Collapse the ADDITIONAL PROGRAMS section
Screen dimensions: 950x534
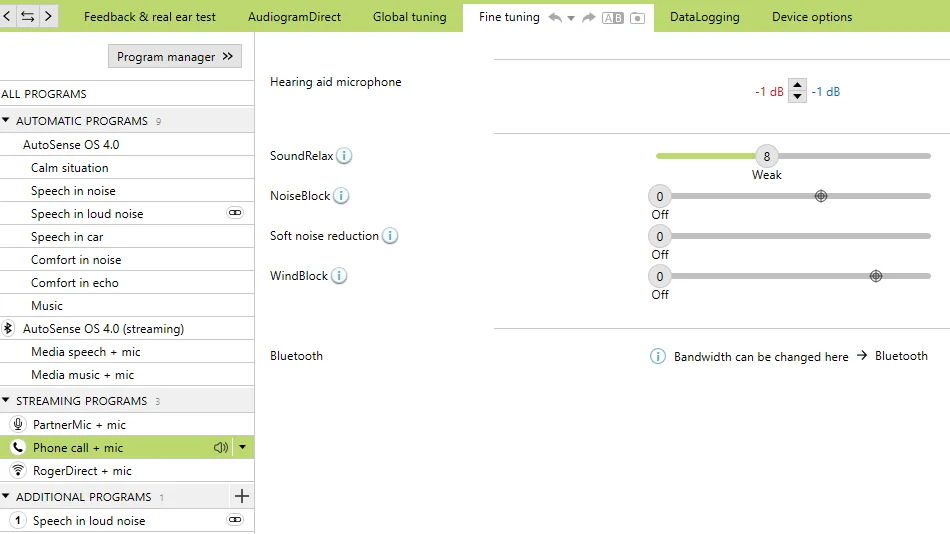5,496
